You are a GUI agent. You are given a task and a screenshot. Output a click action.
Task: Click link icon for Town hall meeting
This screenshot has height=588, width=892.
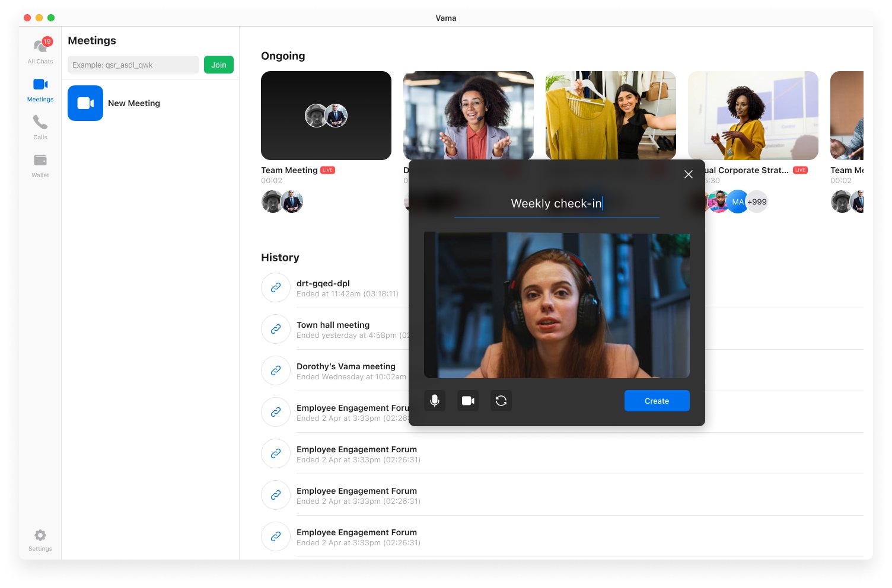tap(276, 329)
